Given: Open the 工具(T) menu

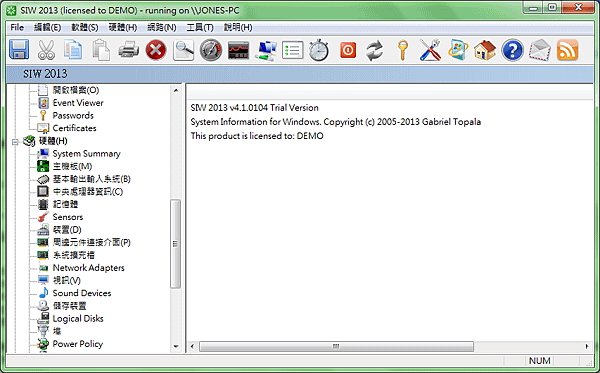Looking at the screenshot, I should [200, 28].
